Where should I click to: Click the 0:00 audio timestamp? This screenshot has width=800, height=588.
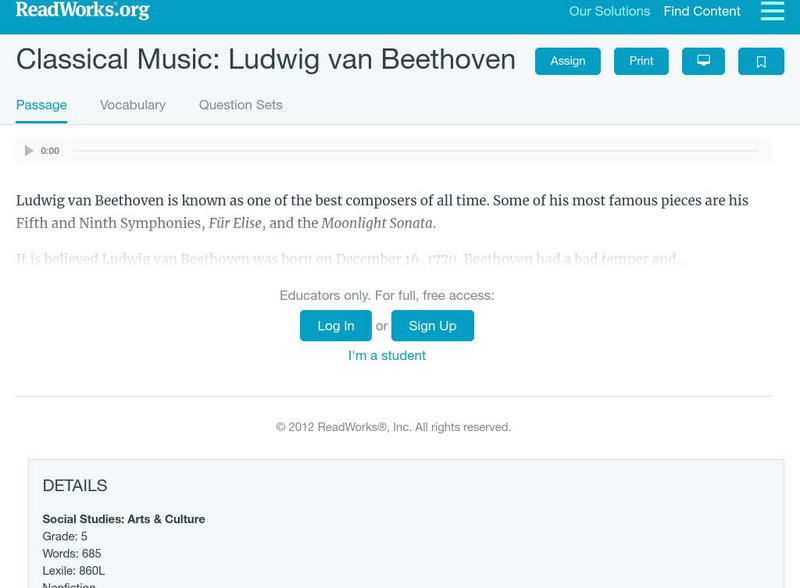[48, 150]
